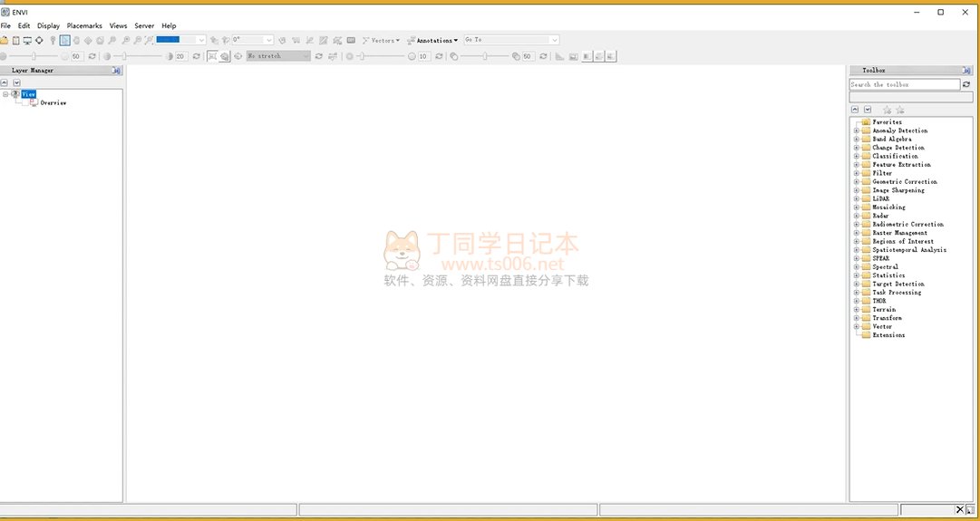Image resolution: width=980 pixels, height=521 pixels.
Task: Detach the Toolbox panel icon
Action: [x=967, y=71]
